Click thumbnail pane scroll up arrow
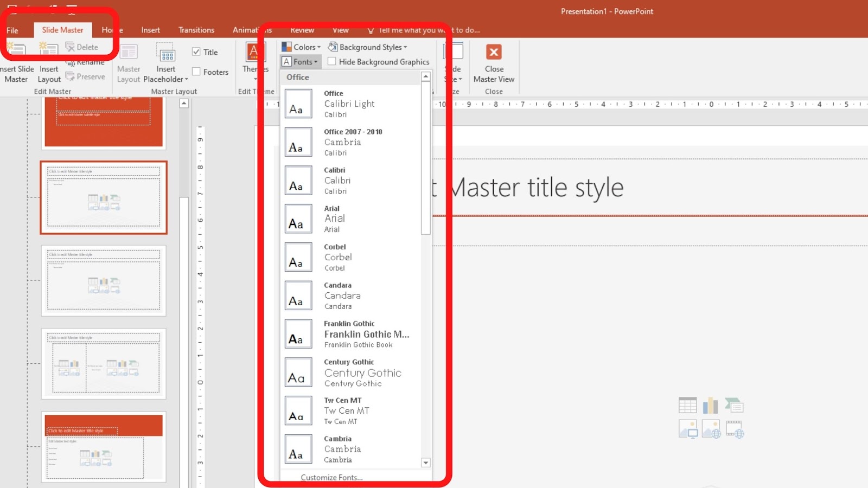The height and width of the screenshot is (488, 868). [184, 103]
